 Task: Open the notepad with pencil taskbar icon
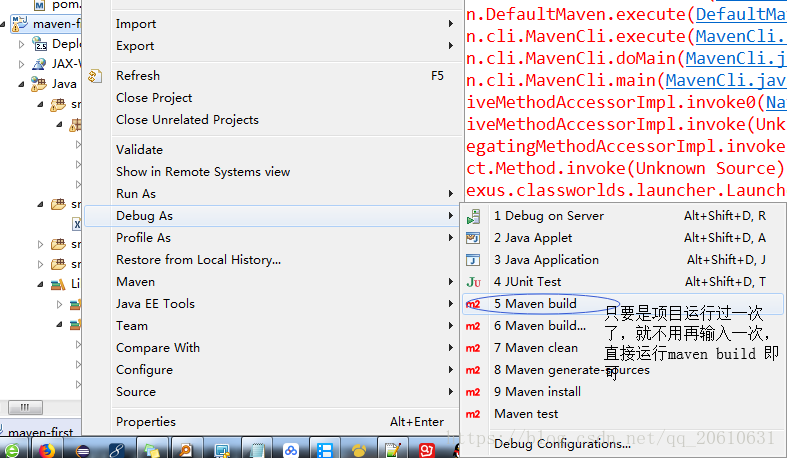tap(393, 450)
